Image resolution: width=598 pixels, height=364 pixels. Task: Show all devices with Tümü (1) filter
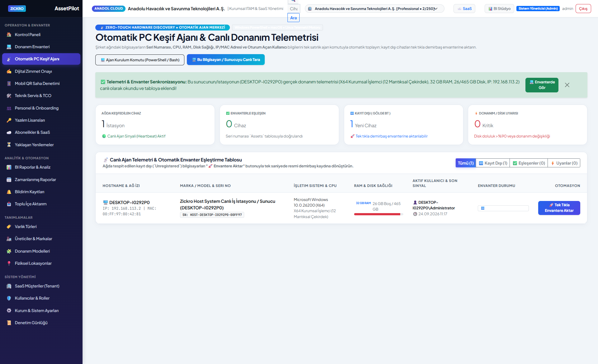(466, 163)
